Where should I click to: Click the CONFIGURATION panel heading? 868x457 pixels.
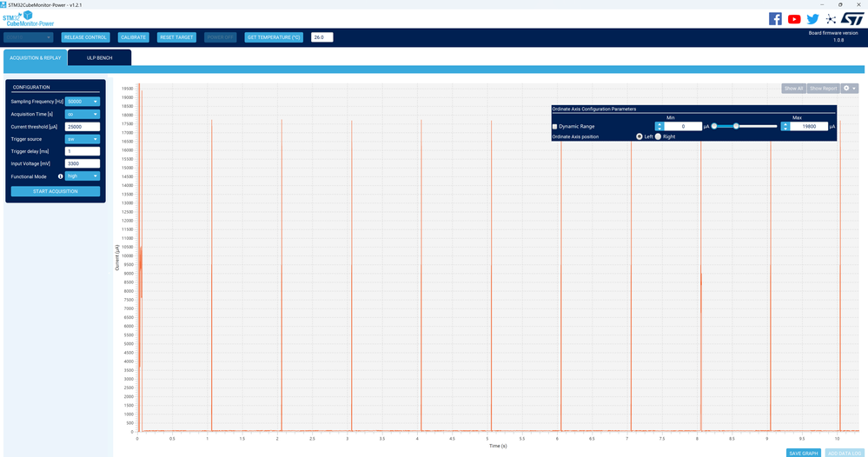(31, 87)
